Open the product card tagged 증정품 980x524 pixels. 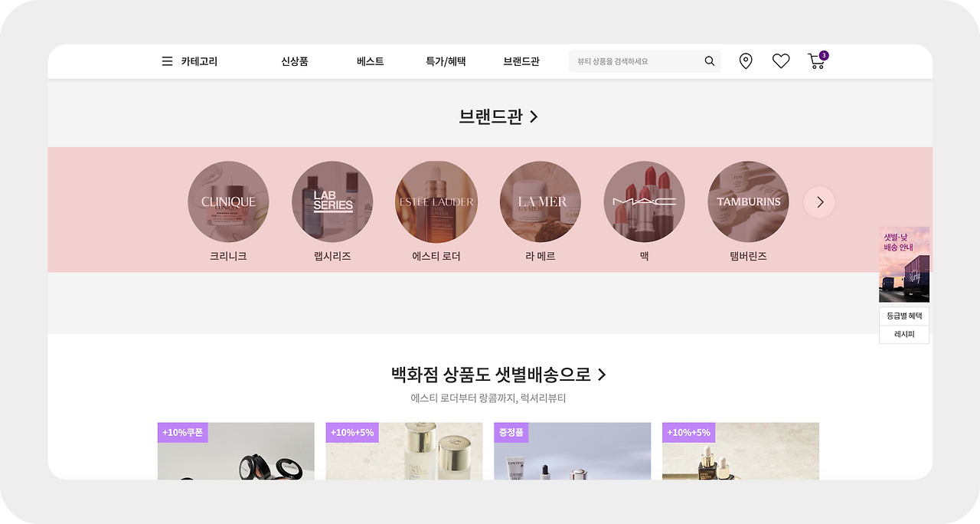[x=572, y=451]
